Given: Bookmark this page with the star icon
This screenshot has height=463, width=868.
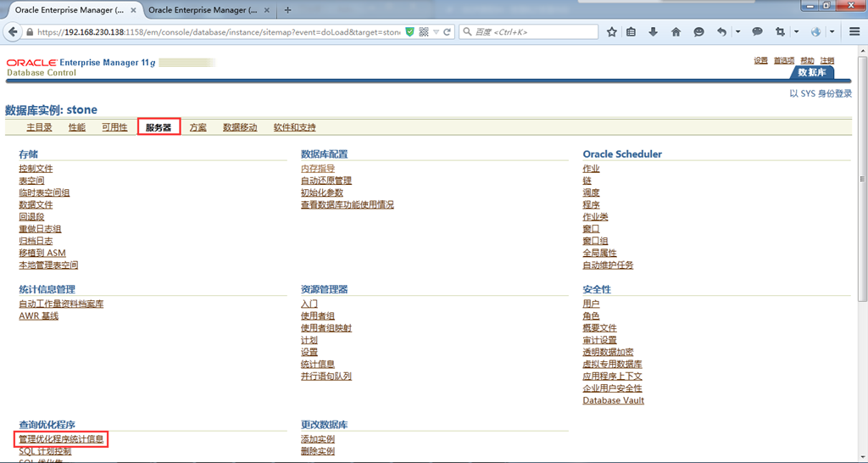Looking at the screenshot, I should (x=612, y=32).
